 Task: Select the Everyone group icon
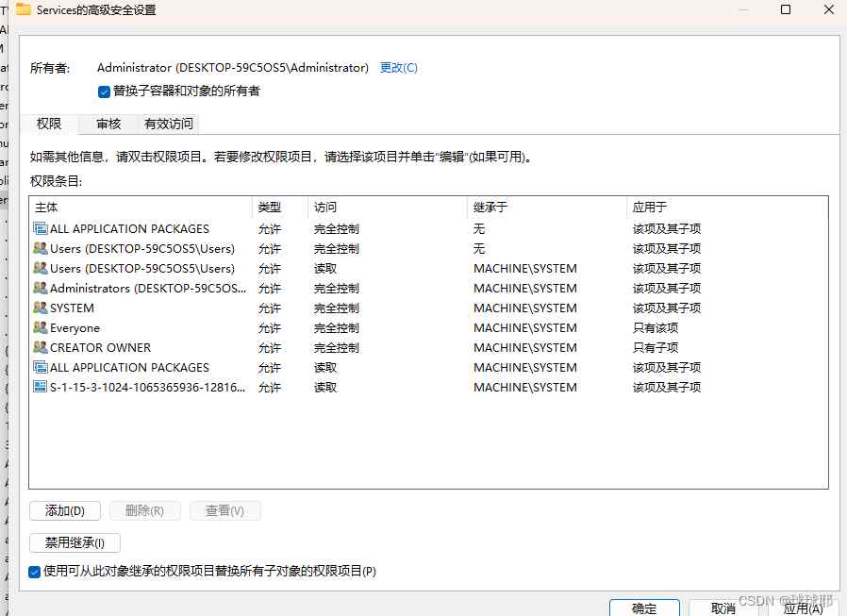(41, 327)
